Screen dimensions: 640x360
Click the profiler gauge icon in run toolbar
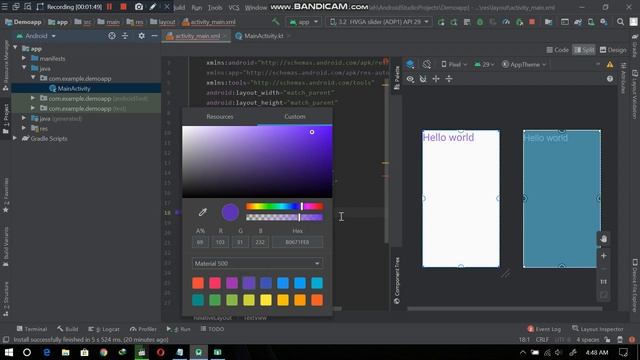[506, 22]
